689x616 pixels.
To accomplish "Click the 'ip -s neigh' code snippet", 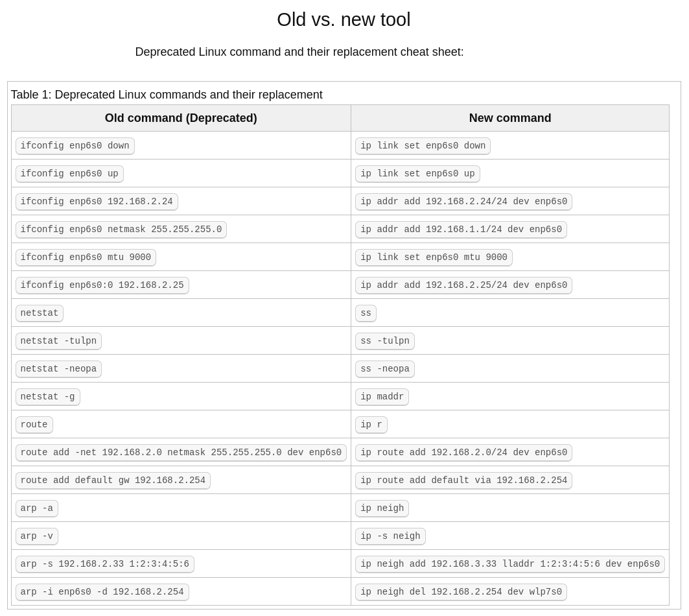I will click(x=390, y=536).
